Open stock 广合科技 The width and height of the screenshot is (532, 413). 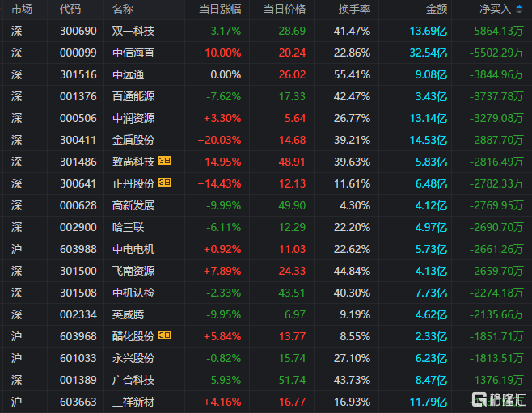tap(133, 380)
